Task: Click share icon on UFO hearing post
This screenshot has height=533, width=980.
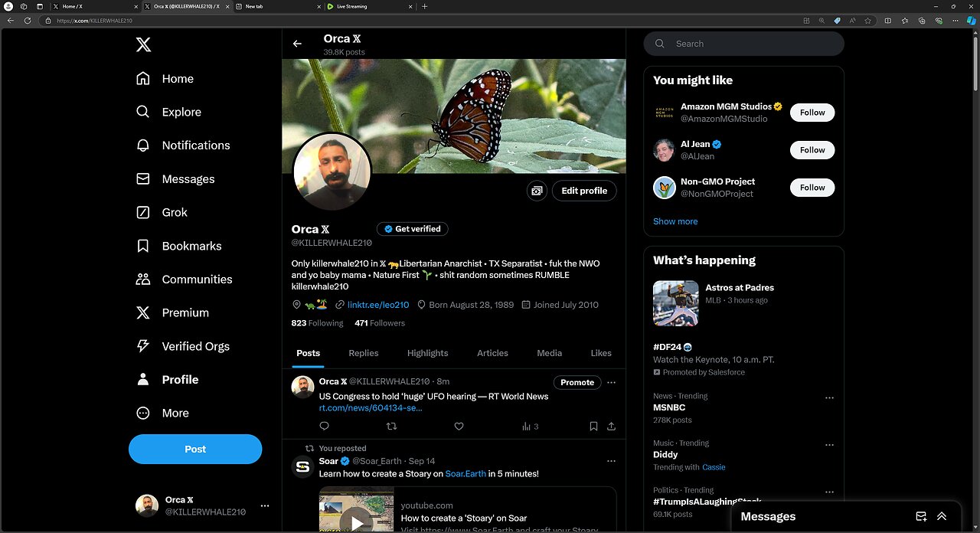Action: click(611, 427)
